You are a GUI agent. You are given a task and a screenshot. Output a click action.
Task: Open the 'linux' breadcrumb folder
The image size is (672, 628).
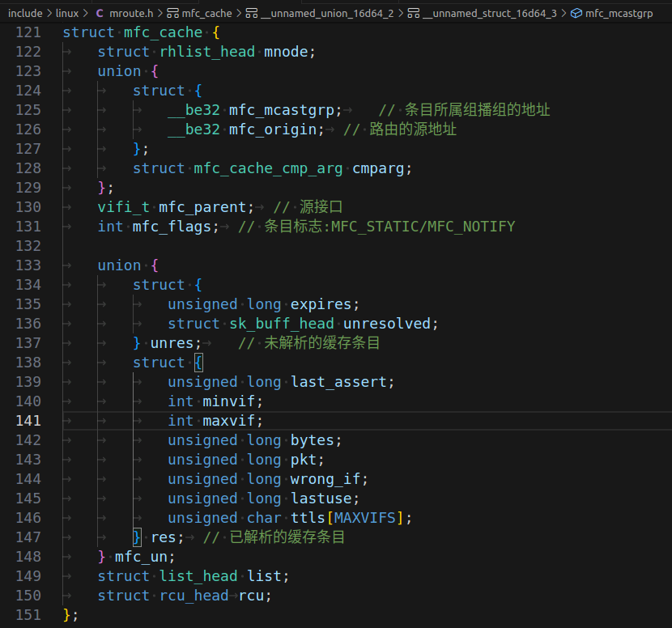tap(67, 13)
